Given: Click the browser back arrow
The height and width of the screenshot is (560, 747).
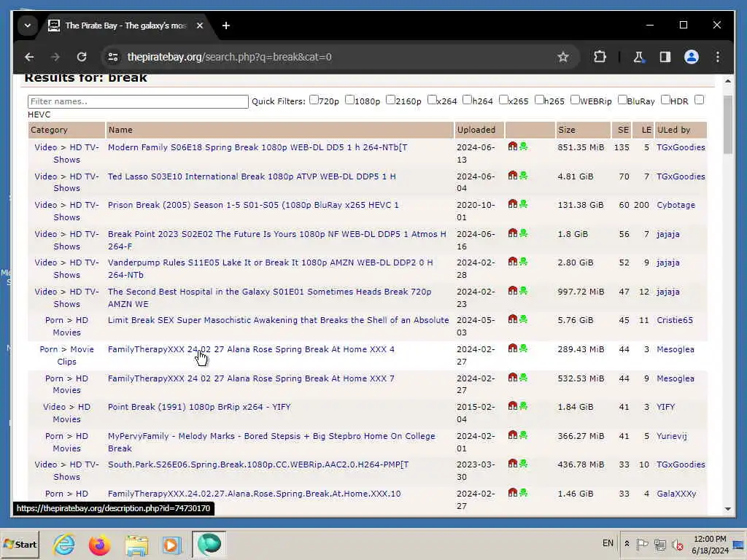Looking at the screenshot, I should tap(29, 57).
